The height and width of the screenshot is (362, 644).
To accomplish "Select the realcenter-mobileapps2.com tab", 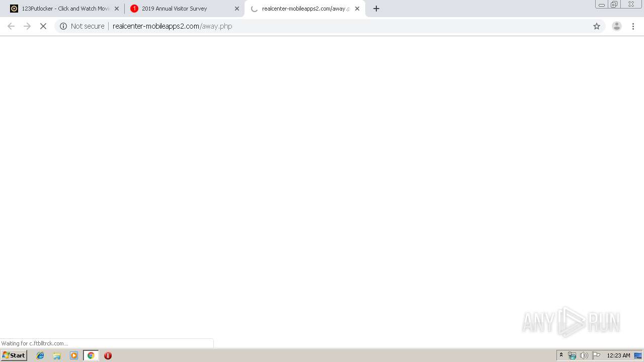I will [305, 9].
